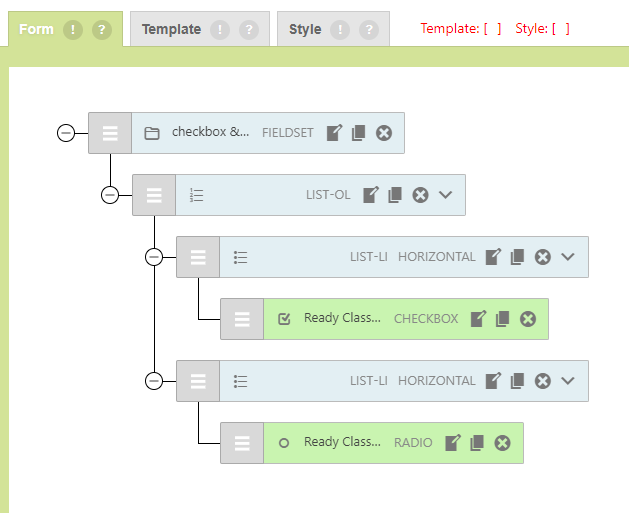This screenshot has height=513, width=629.
Task: Edit the LIST-OL item
Action: point(371,195)
